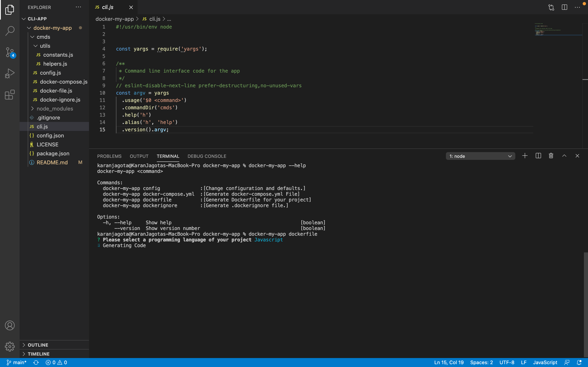Open the Search view in activity bar

(10, 31)
